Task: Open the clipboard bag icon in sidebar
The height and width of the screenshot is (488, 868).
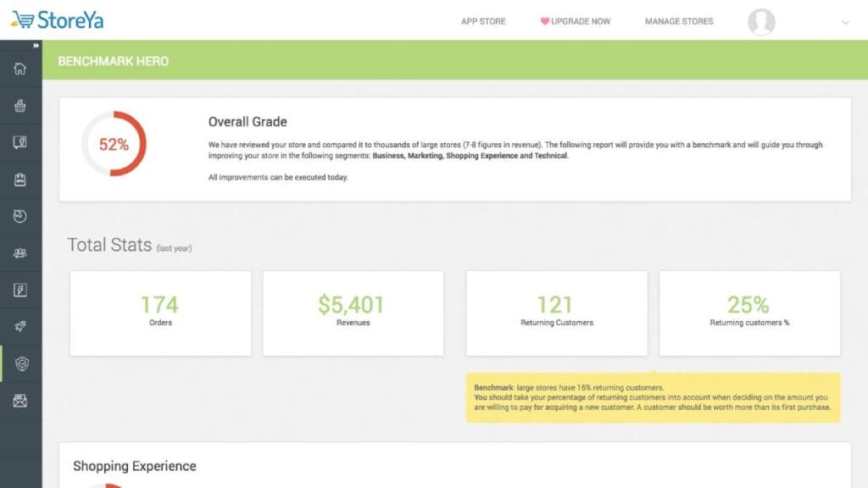Action: [x=20, y=180]
